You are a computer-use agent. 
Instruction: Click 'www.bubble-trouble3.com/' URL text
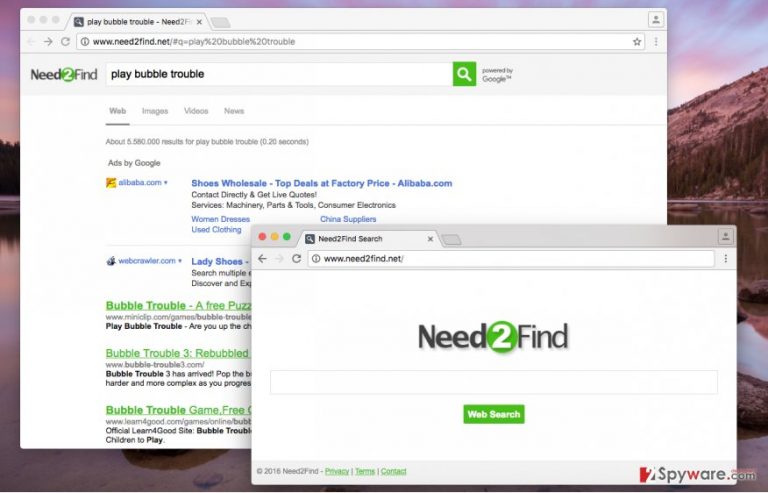coord(155,365)
